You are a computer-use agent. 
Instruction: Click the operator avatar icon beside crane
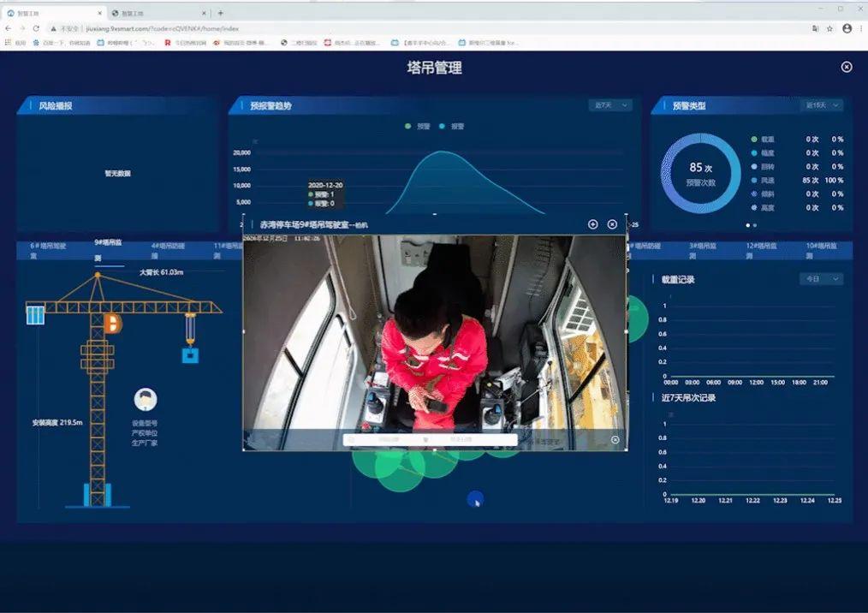146,400
